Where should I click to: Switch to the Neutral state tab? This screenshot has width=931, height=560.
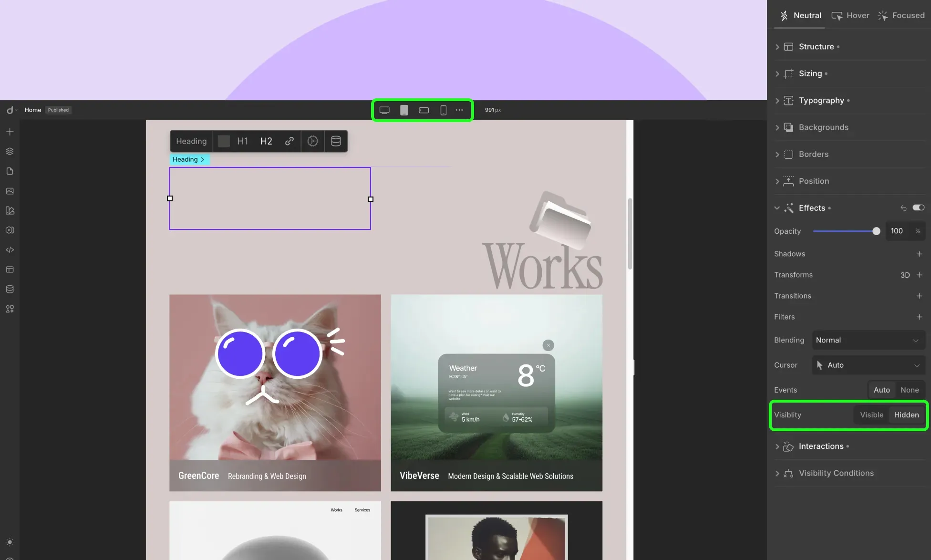click(800, 15)
